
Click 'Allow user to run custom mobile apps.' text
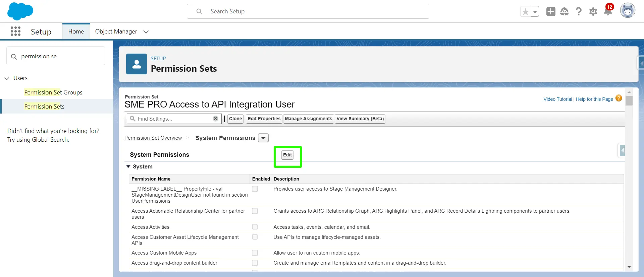point(317,253)
